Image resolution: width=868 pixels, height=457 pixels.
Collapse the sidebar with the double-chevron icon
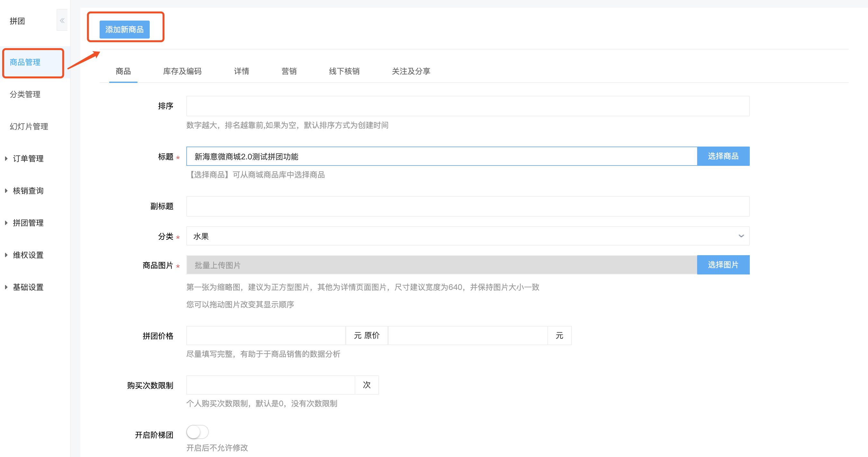coord(62,20)
